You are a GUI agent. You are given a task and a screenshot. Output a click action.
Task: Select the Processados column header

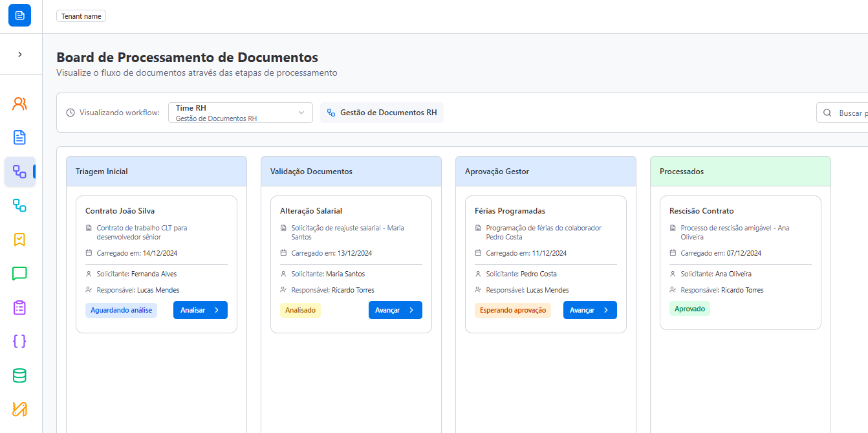[x=739, y=172]
